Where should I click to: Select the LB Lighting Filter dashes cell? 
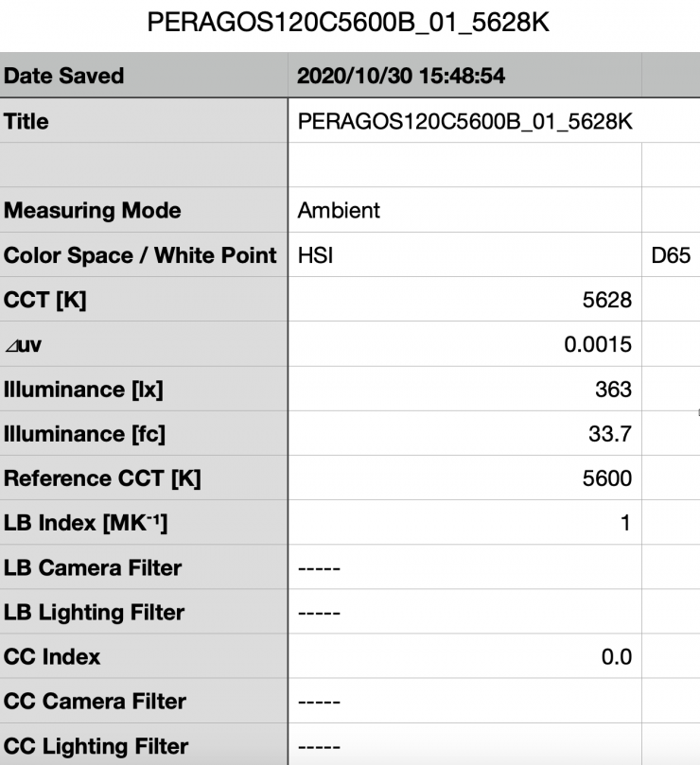click(x=464, y=612)
